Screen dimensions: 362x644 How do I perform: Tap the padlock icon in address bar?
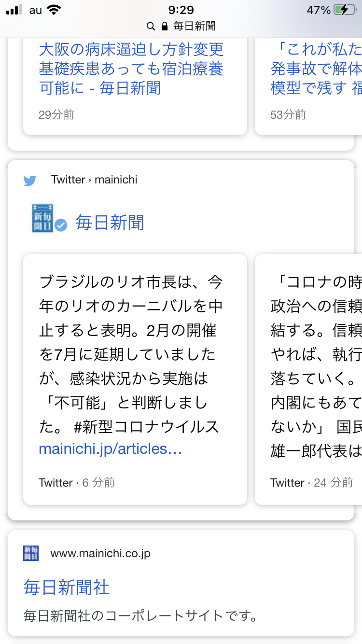tap(164, 26)
